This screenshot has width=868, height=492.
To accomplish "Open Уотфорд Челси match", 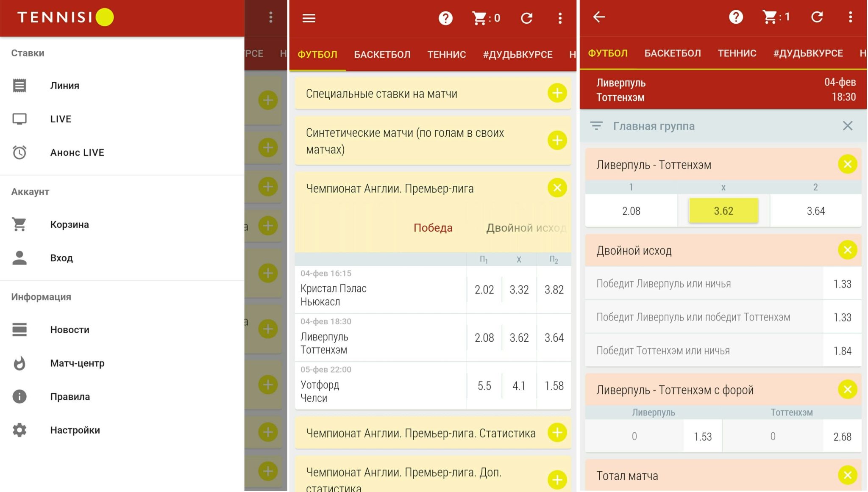I will point(381,386).
